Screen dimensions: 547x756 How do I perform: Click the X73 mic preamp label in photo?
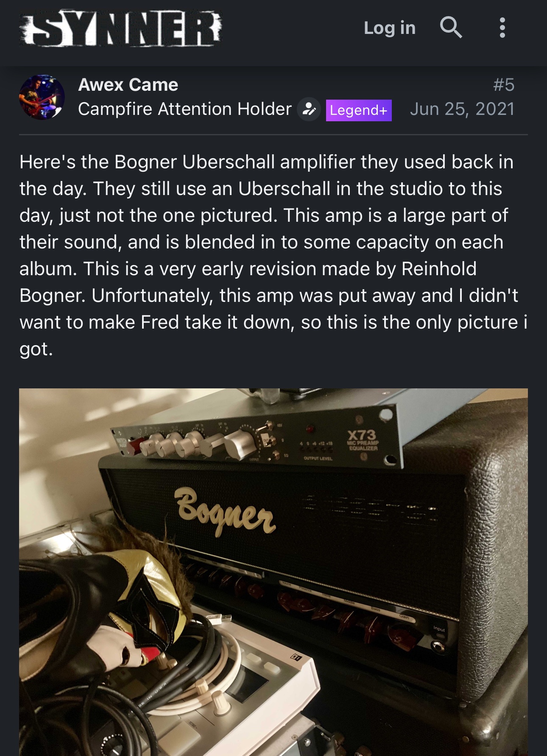[x=363, y=440]
